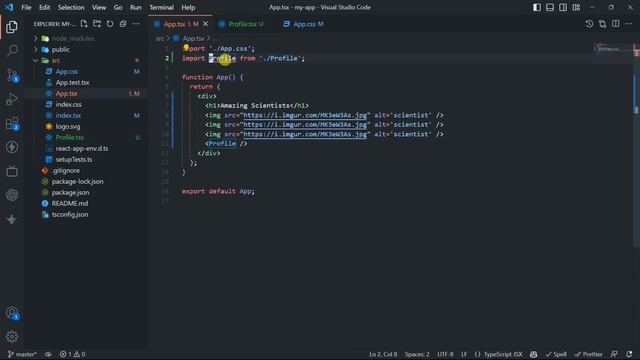Image resolution: width=640 pixels, height=360 pixels.
Task: Switch to the App.css editor tab
Action: (x=303, y=24)
